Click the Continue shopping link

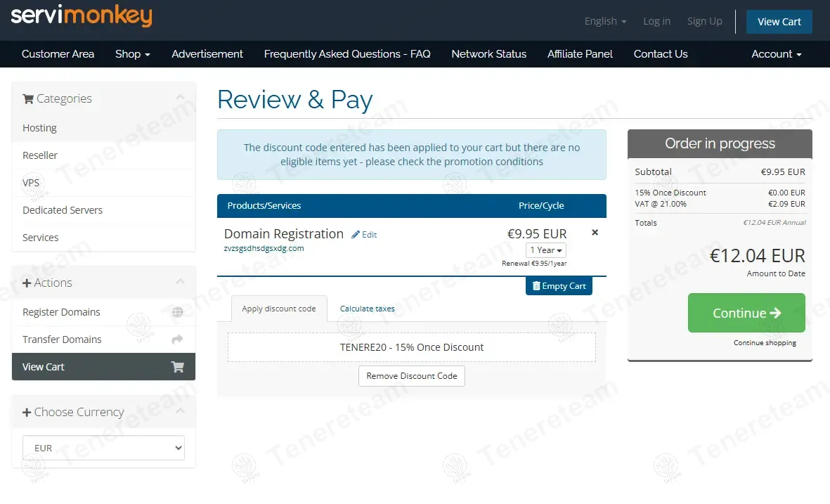[765, 343]
